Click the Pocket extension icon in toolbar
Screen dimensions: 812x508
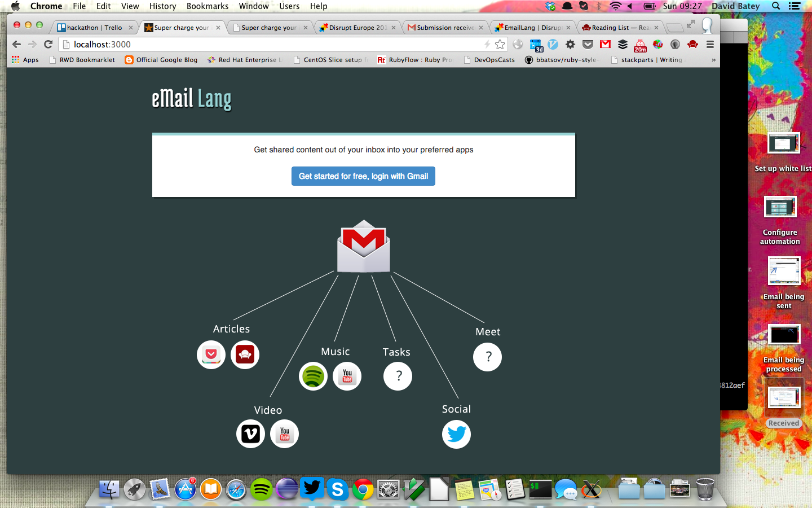click(x=588, y=44)
